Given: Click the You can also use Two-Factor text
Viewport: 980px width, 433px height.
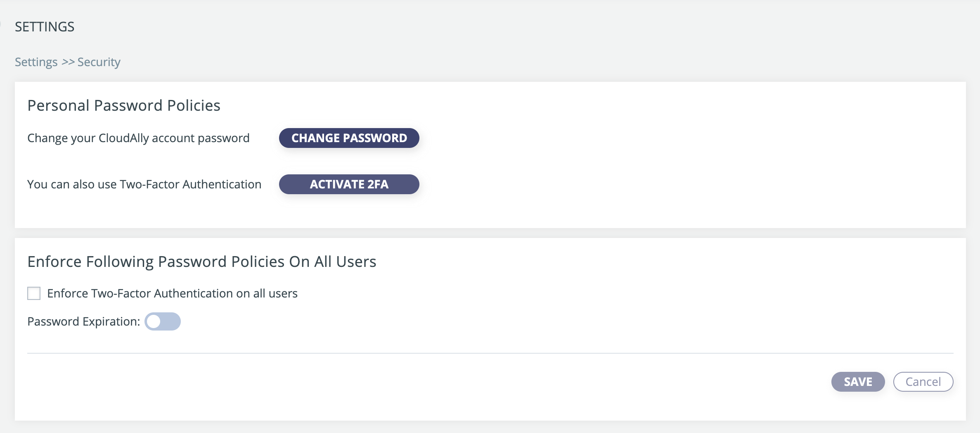Looking at the screenshot, I should pyautogui.click(x=144, y=184).
